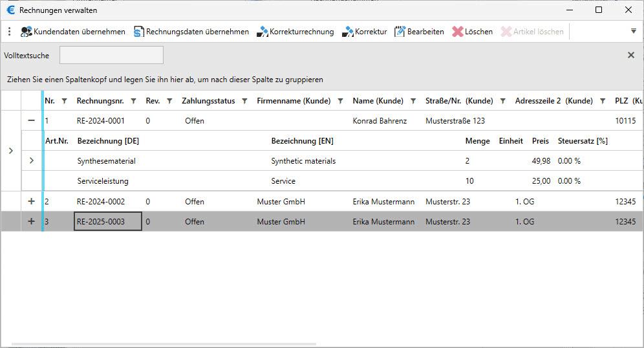Select the highlighted cell RE-2025-0003

pos(107,221)
